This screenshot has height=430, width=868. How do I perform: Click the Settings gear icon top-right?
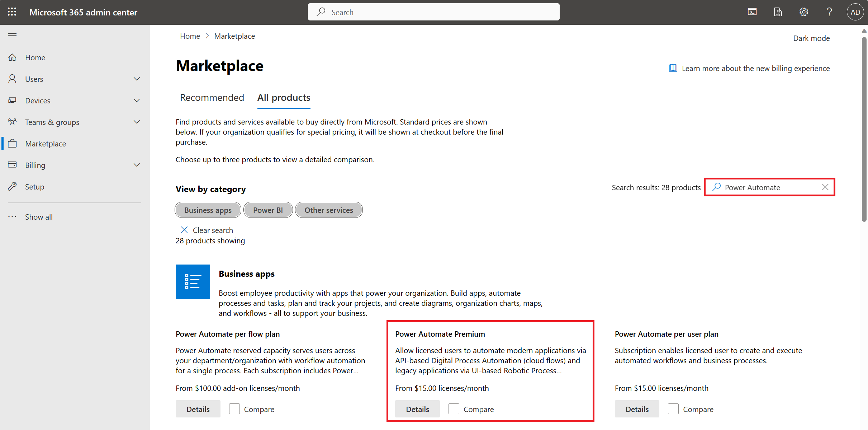coord(804,11)
